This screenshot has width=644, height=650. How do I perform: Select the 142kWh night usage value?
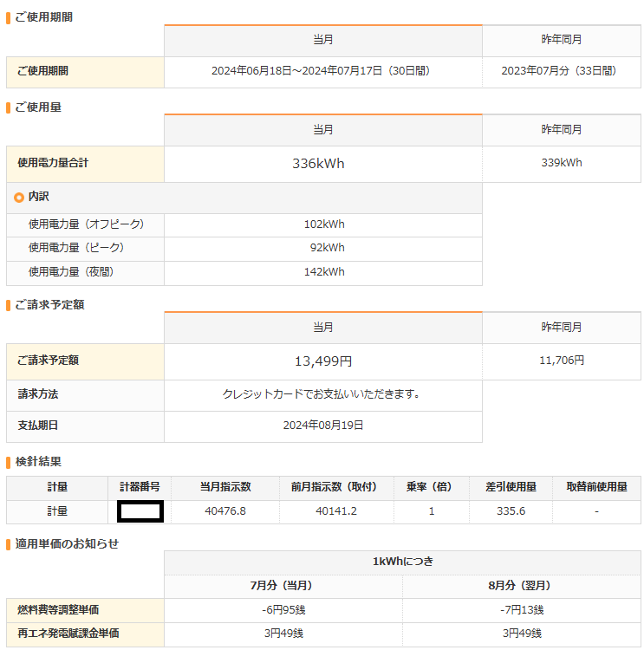(324, 272)
